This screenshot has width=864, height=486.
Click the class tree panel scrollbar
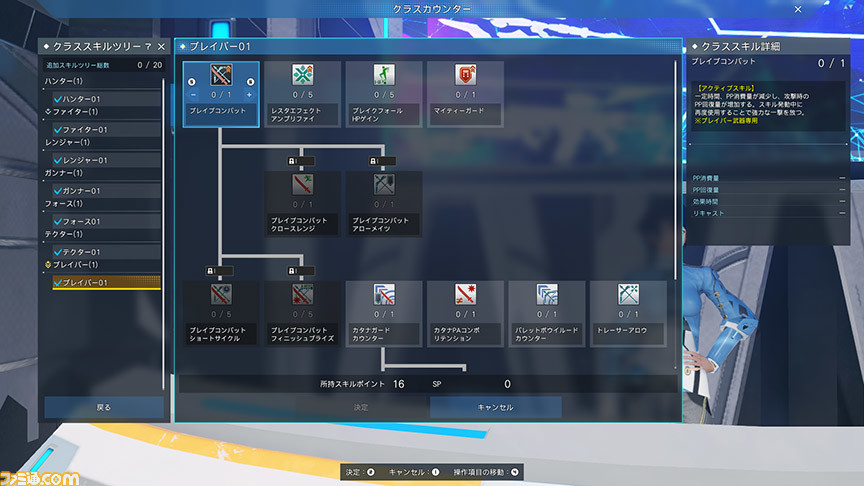tap(163, 234)
